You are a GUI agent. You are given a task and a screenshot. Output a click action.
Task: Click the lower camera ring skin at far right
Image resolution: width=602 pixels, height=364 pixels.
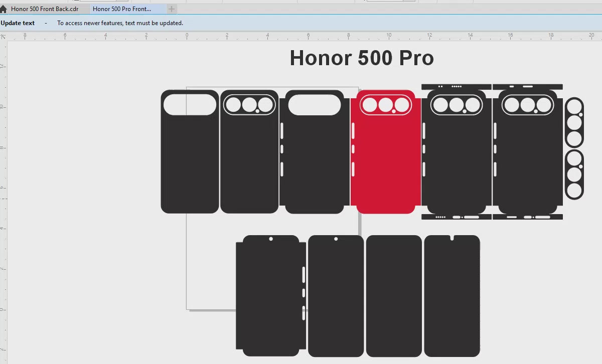pyautogui.click(x=574, y=174)
